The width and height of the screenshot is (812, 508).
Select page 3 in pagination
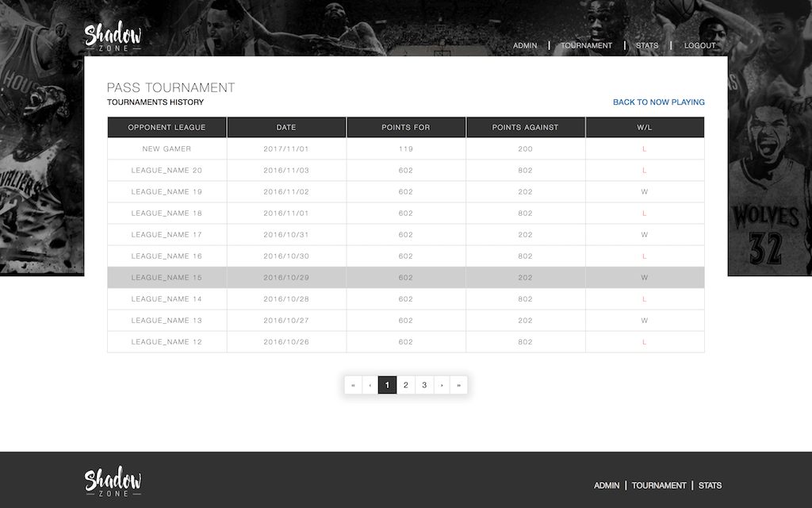424,385
